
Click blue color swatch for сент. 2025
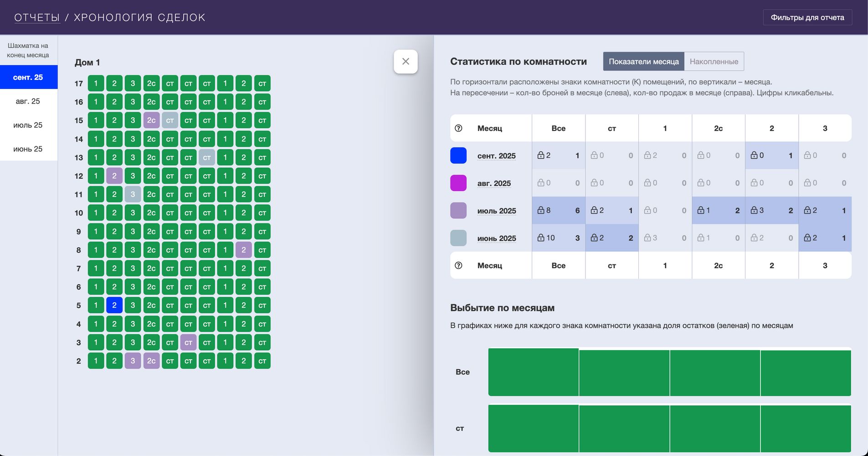coord(458,155)
